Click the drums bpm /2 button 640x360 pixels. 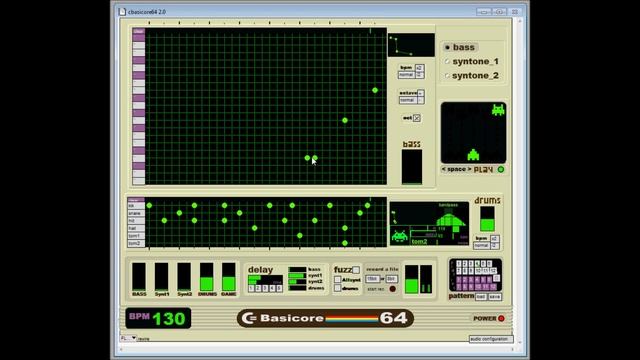click(494, 245)
